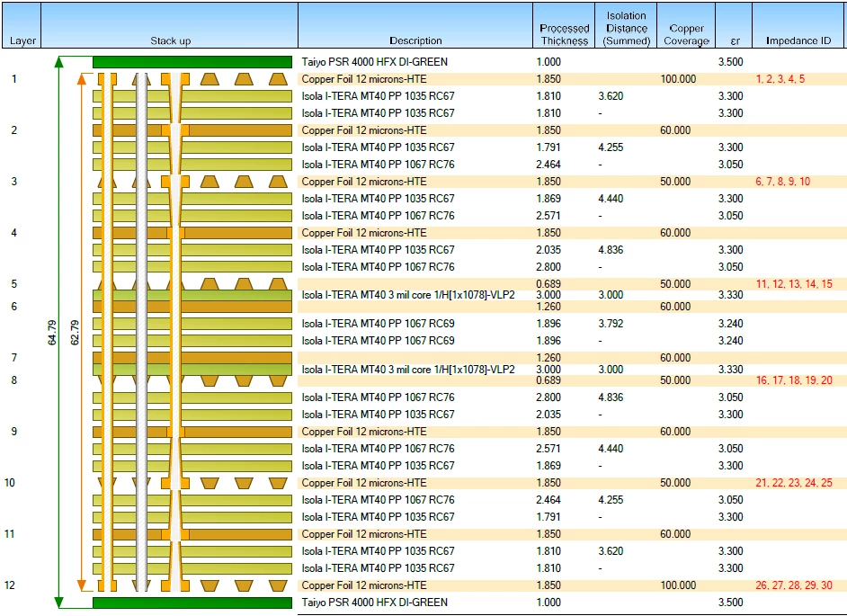Click the Layer column header
This screenshot has width=847, height=616.
22,25
